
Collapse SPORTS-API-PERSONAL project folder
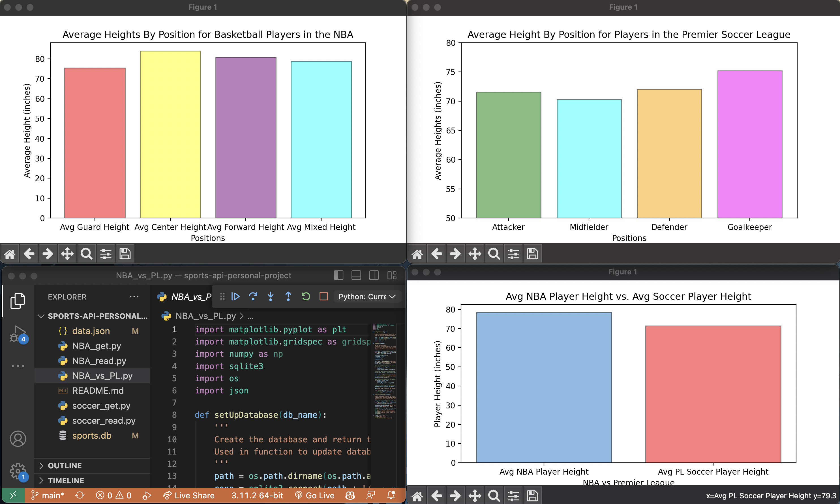[92, 316]
